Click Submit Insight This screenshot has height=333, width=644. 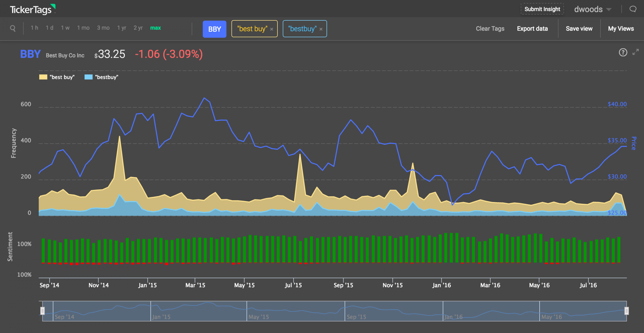pos(542,9)
